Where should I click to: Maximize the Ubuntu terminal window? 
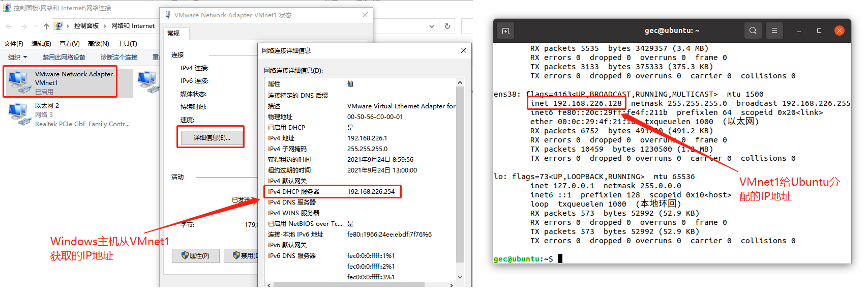(819, 31)
